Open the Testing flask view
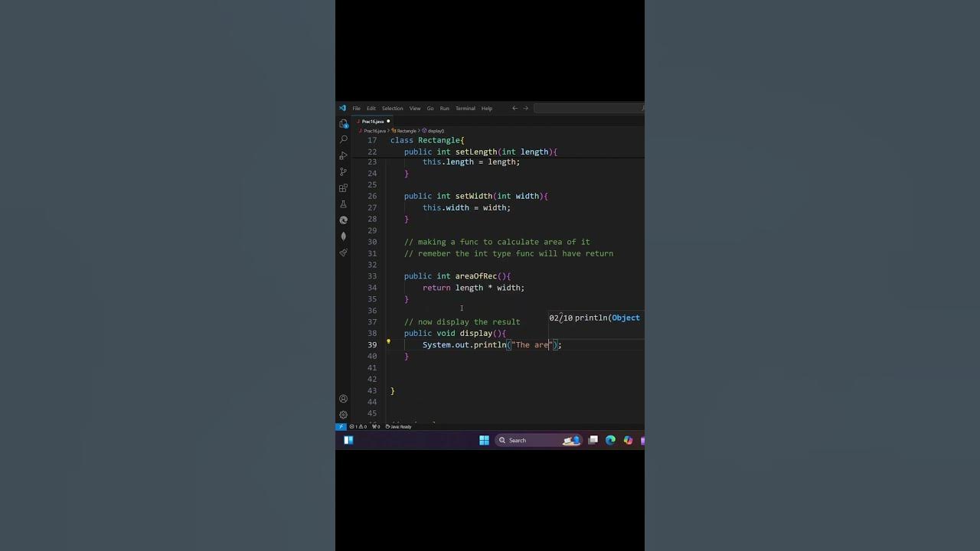Screen dimensions: 980x551 [x=343, y=204]
